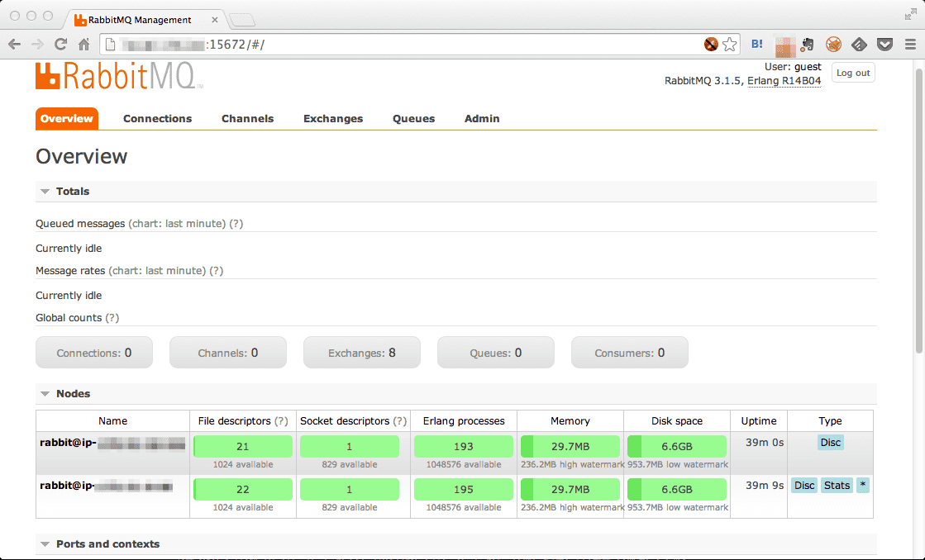
Task: Open the Chrome hamburger menu
Action: pyautogui.click(x=910, y=45)
